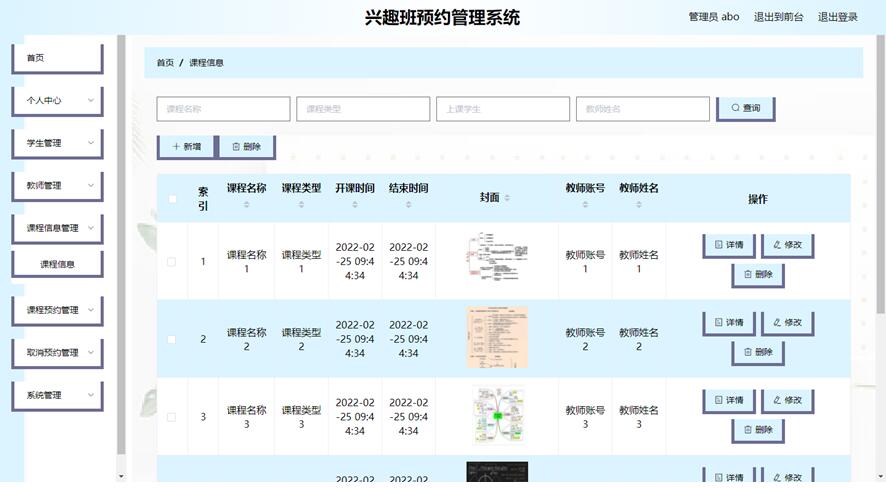Collapse the 课程信息管理 sidebar menu
This screenshot has height=489, width=886.
coord(58,228)
